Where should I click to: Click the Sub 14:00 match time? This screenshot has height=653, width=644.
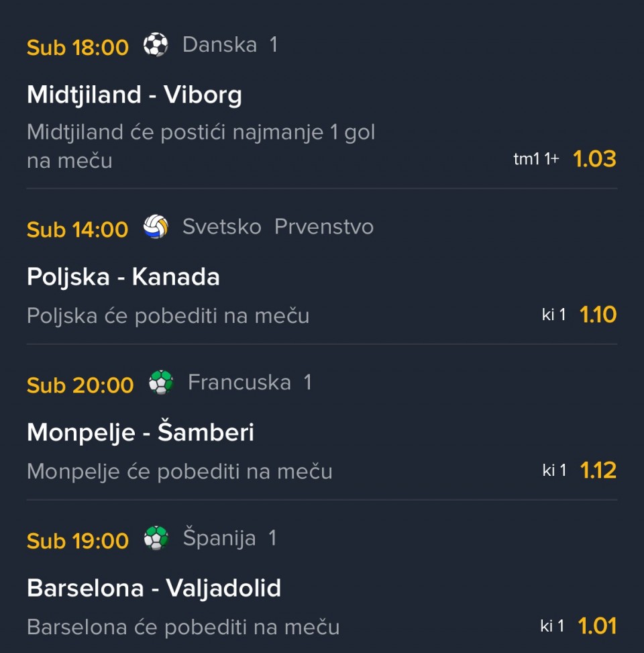click(77, 230)
